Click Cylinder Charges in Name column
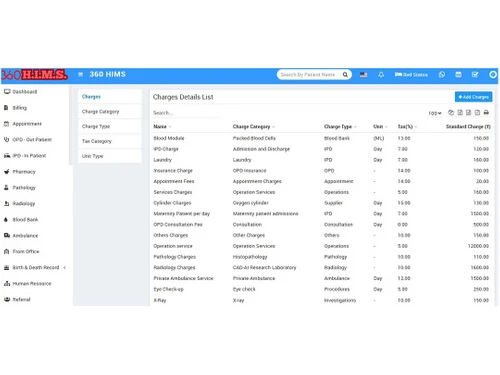This screenshot has height=375, width=500. 172,203
